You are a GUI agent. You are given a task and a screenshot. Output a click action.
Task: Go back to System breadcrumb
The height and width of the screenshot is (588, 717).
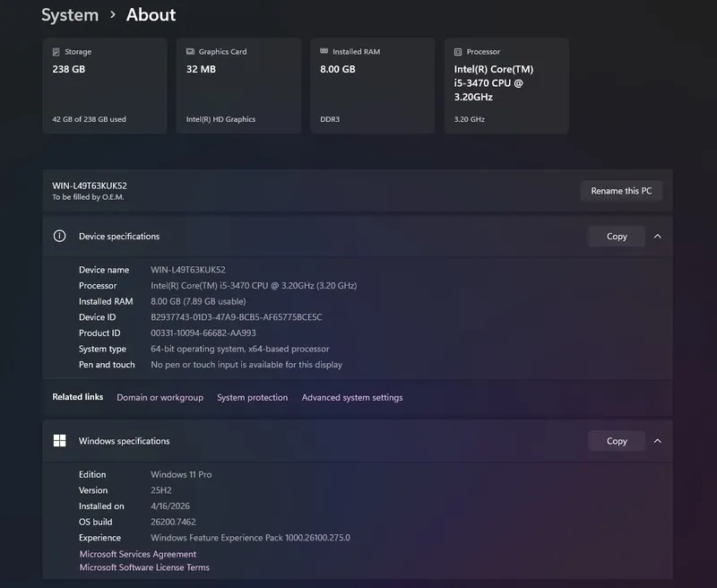tap(70, 15)
